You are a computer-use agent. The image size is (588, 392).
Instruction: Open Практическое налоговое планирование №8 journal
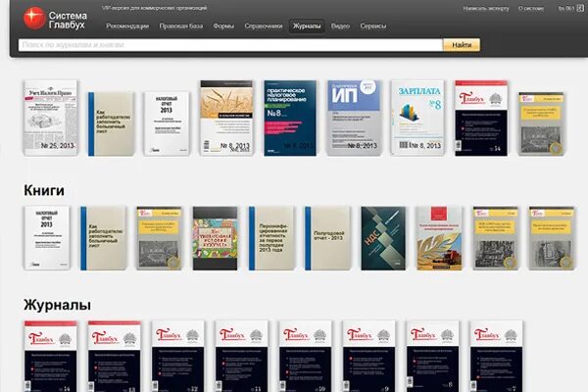(290, 119)
